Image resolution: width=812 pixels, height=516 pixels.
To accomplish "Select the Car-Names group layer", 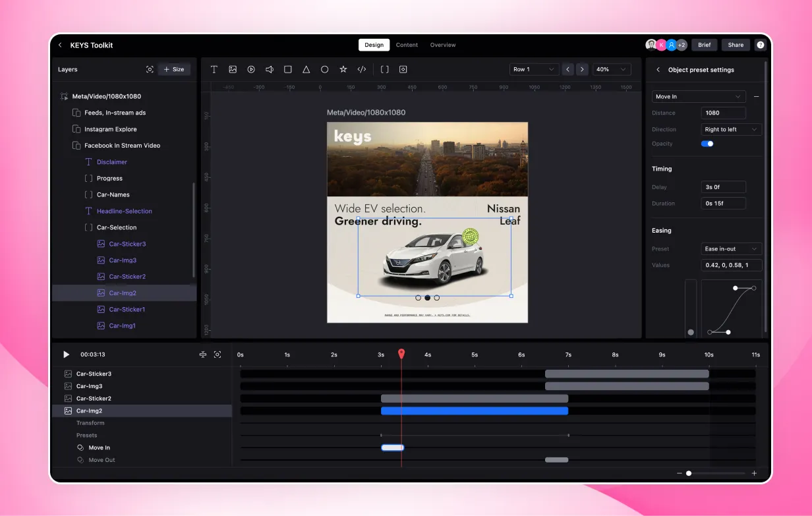I will [x=125, y=194].
